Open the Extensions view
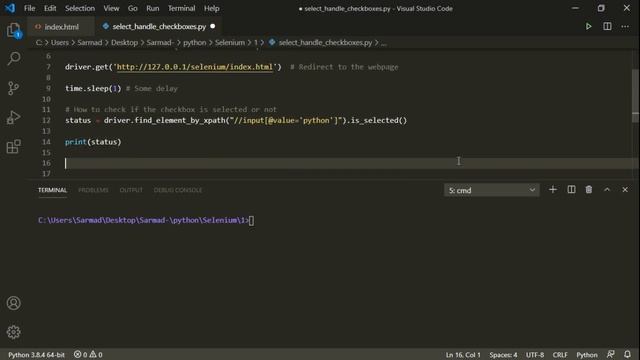This screenshot has height=360, width=640. (x=13, y=147)
